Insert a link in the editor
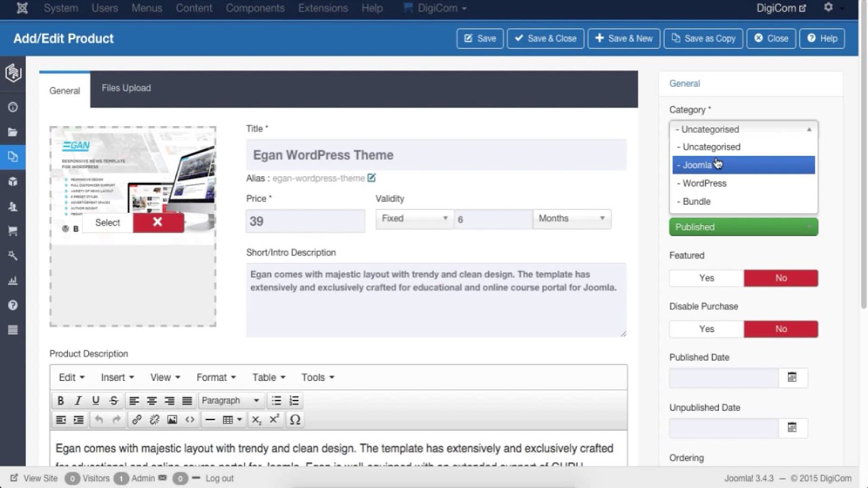Image resolution: width=868 pixels, height=488 pixels. pos(136,420)
